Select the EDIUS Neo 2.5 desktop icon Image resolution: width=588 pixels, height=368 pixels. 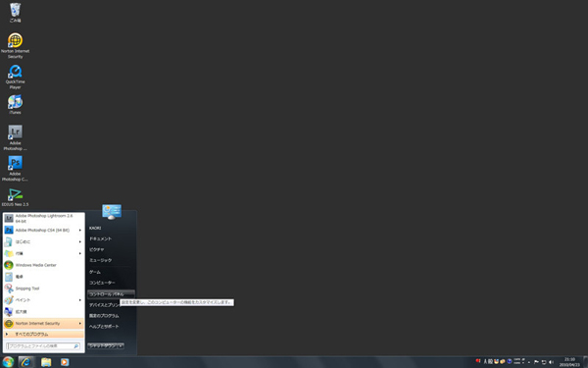coord(15,197)
